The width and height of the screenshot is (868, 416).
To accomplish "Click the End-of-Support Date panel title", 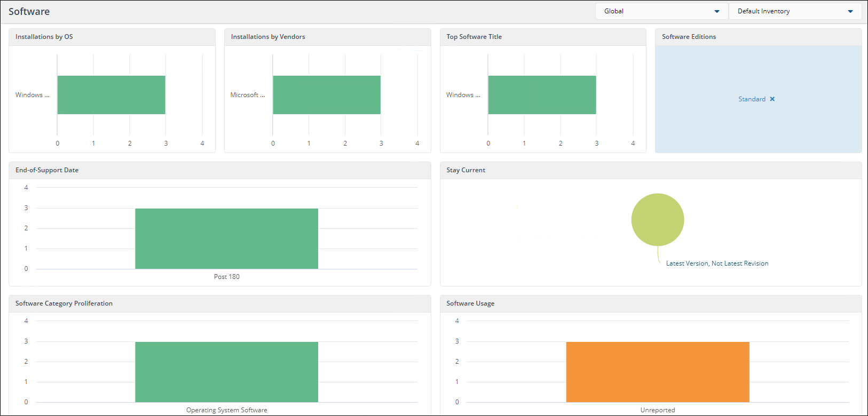I will click(47, 170).
